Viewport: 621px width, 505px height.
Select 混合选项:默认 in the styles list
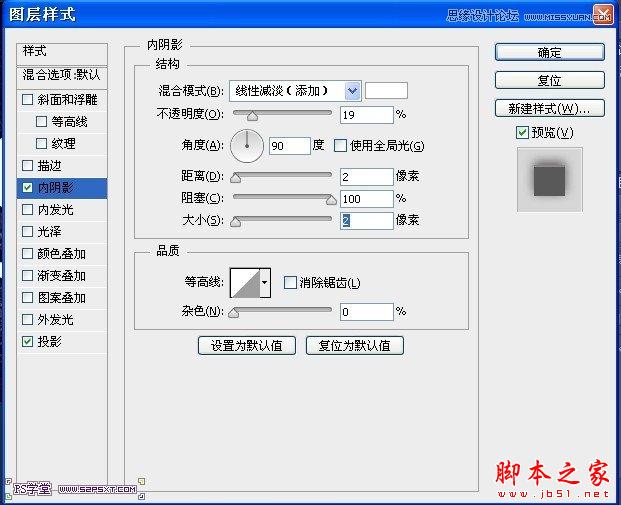pos(62,77)
